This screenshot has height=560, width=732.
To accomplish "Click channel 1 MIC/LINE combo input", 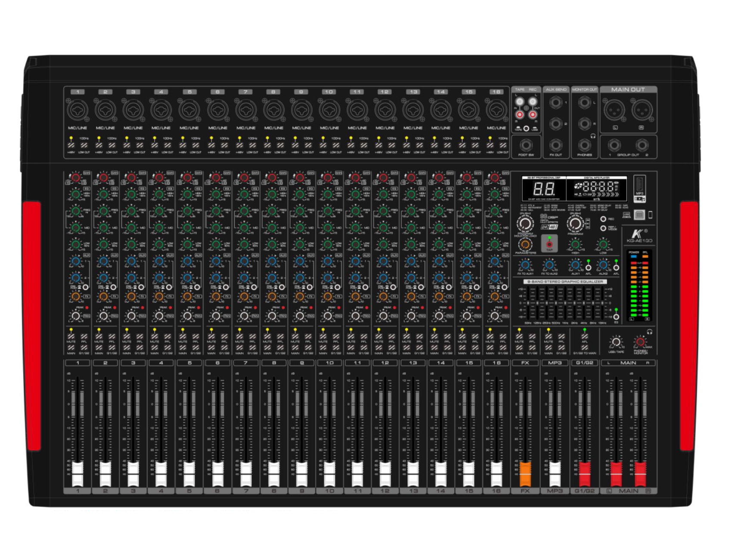I will (78, 110).
